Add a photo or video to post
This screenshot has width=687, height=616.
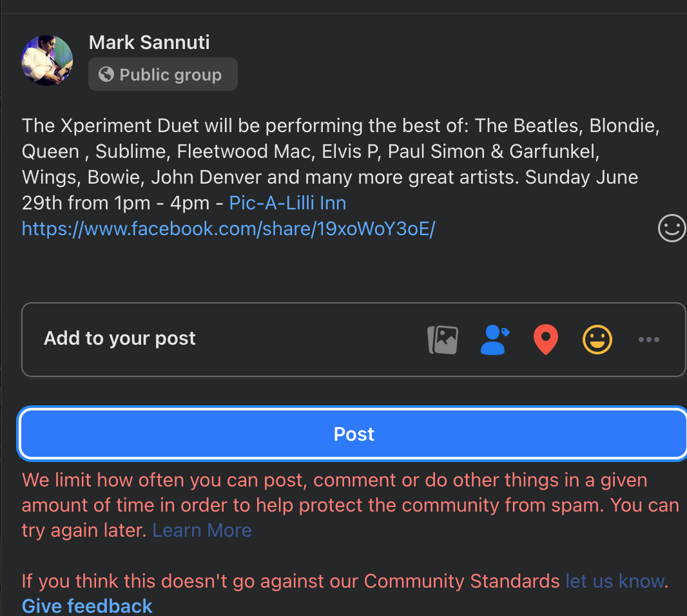tap(443, 340)
